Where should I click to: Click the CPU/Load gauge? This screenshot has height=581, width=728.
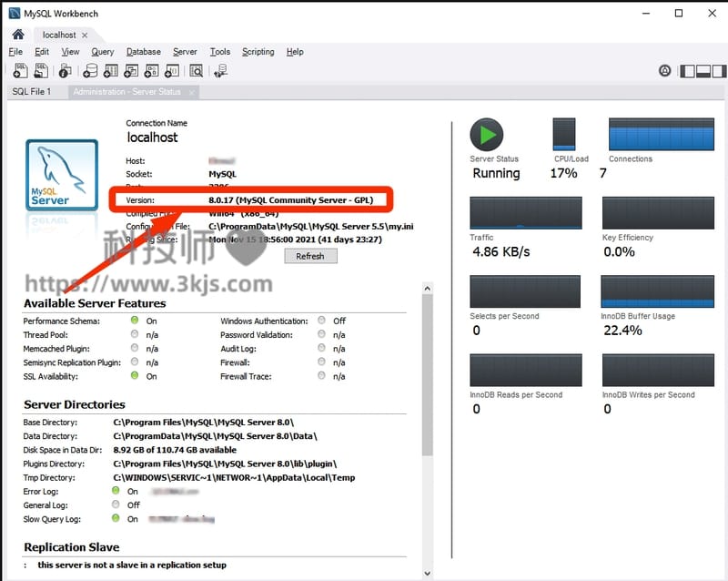pos(563,134)
